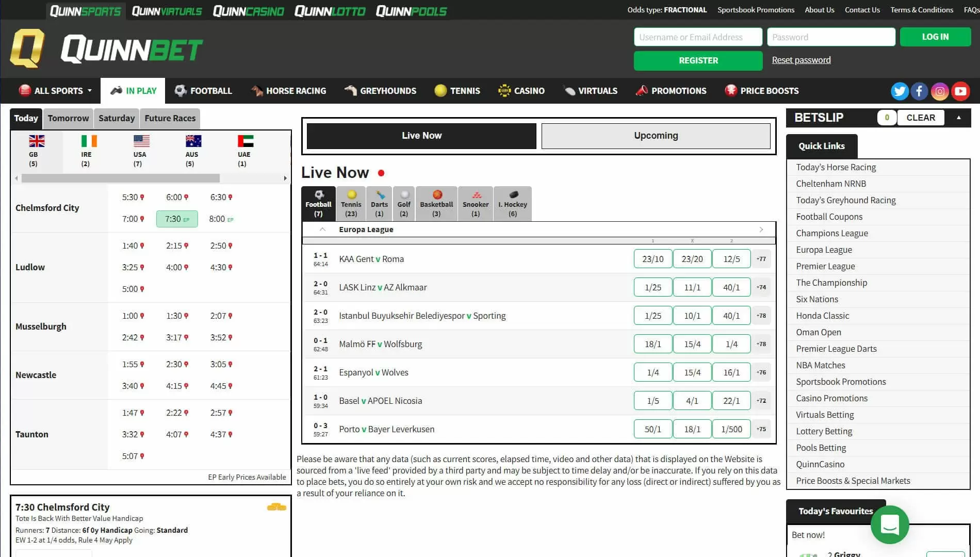980x557 pixels.
Task: Open the All Sports dropdown menu
Action: click(x=55, y=91)
